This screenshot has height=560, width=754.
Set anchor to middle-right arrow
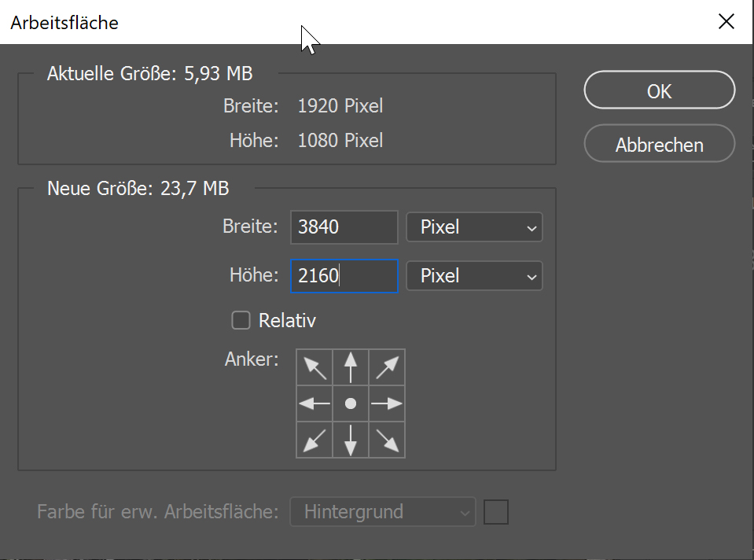pos(387,403)
